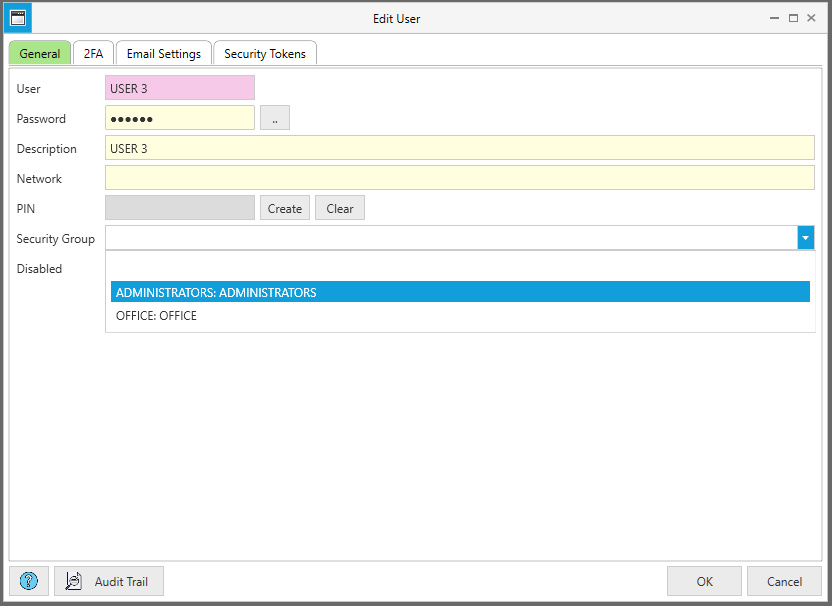This screenshot has height=606, width=832.
Task: Click Create next to PIN
Action: [285, 208]
